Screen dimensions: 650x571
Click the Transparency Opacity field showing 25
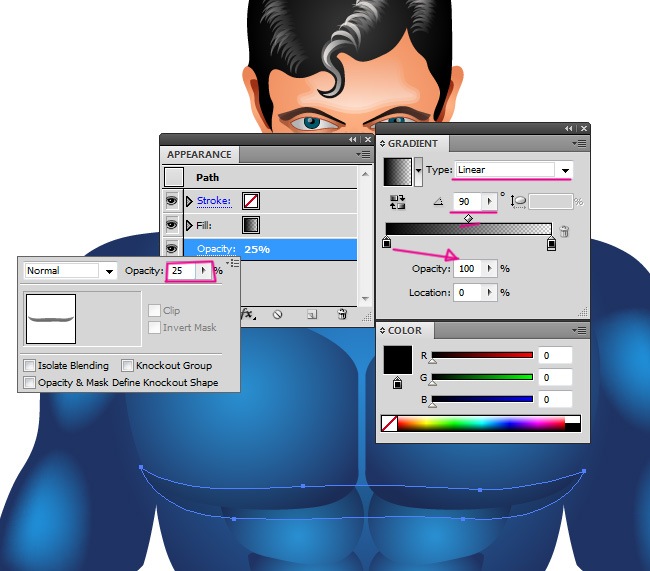pos(182,271)
